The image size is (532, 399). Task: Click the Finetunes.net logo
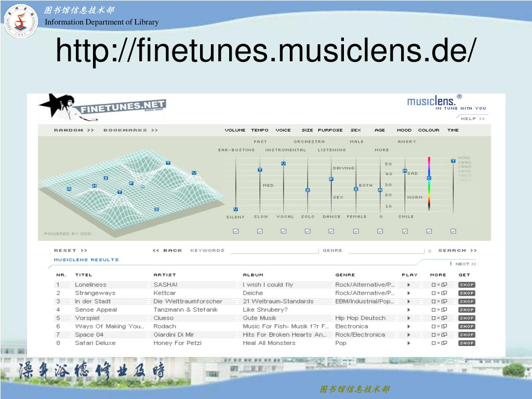pos(103,108)
